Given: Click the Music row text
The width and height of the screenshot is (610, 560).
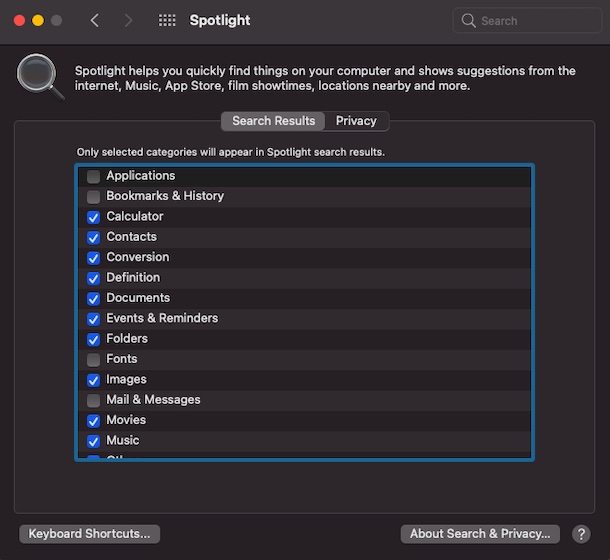Looking at the screenshot, I should tap(123, 440).
